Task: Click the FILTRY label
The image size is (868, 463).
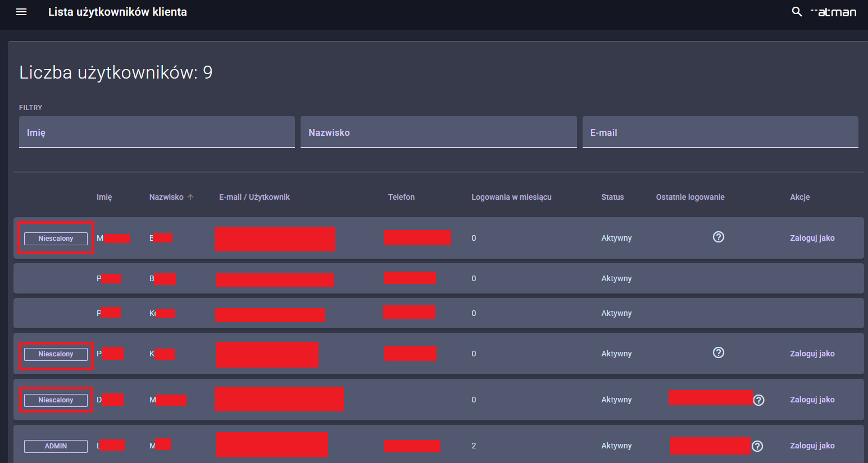Action: (30, 107)
